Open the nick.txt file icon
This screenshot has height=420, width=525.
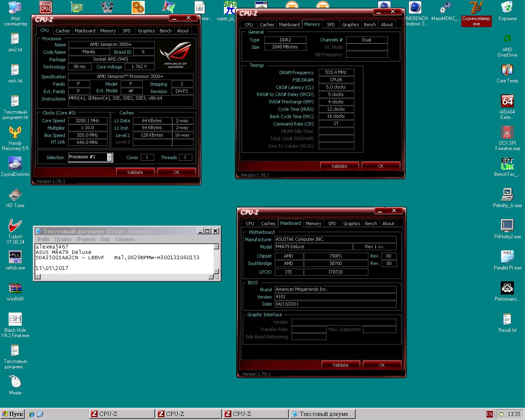pyautogui.click(x=15, y=73)
